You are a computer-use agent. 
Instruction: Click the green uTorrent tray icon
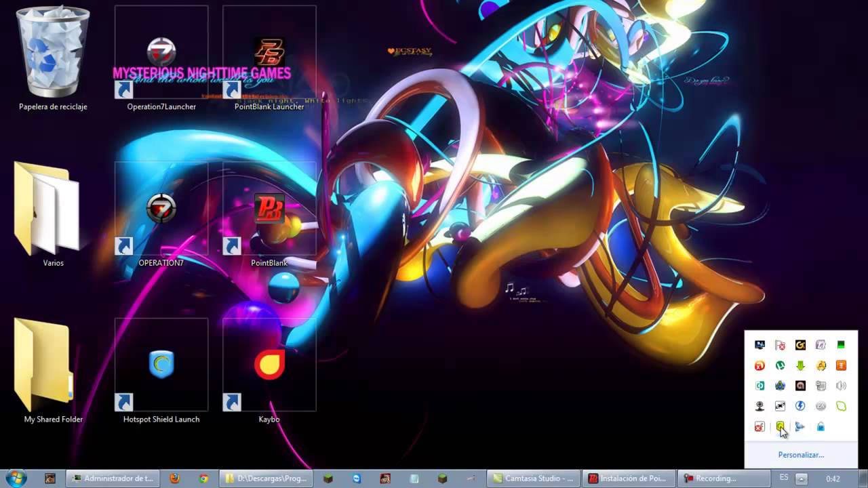(x=780, y=365)
